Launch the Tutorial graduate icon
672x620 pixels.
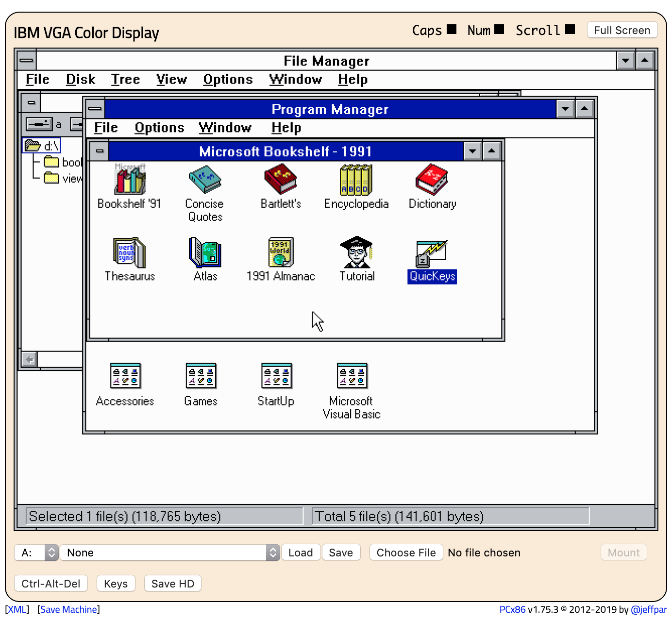click(356, 252)
